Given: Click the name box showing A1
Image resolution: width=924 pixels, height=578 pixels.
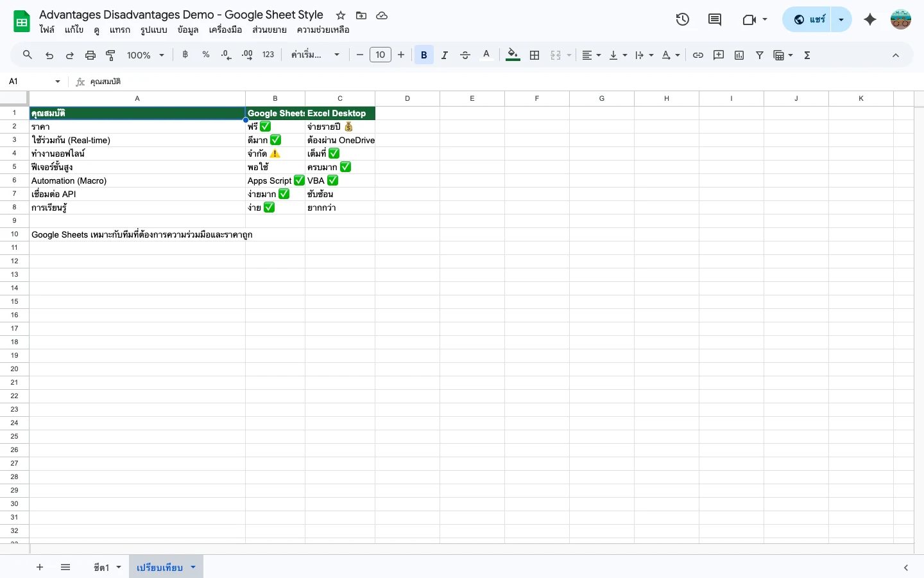Looking at the screenshot, I should click(29, 82).
